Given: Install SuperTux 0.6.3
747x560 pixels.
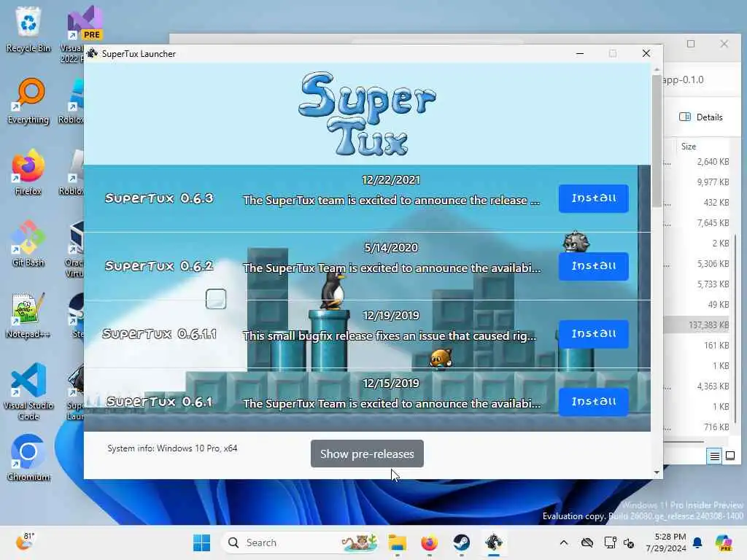Looking at the screenshot, I should (593, 198).
